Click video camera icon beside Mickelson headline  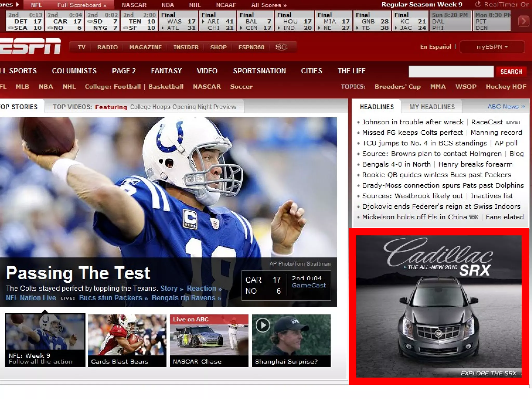point(474,217)
